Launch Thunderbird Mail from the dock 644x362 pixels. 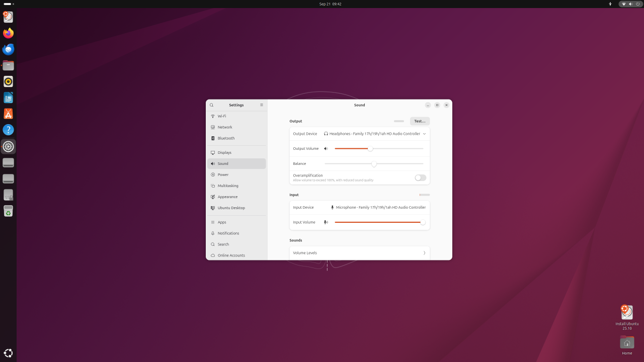coord(8,49)
